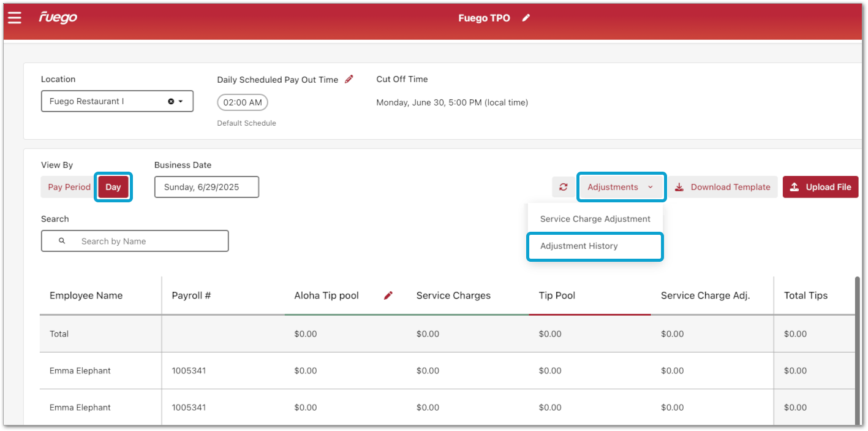Select Service Charge Adjustment menu item
Viewport: 868px width, 431px height.
(595, 219)
